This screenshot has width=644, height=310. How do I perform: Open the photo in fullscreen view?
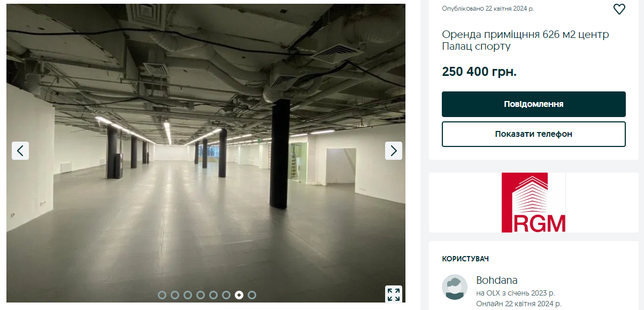coord(394,294)
